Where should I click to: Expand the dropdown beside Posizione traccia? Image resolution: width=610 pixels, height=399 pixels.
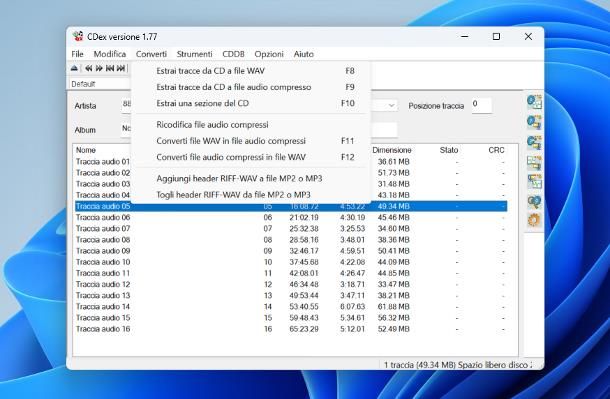pyautogui.click(x=391, y=105)
